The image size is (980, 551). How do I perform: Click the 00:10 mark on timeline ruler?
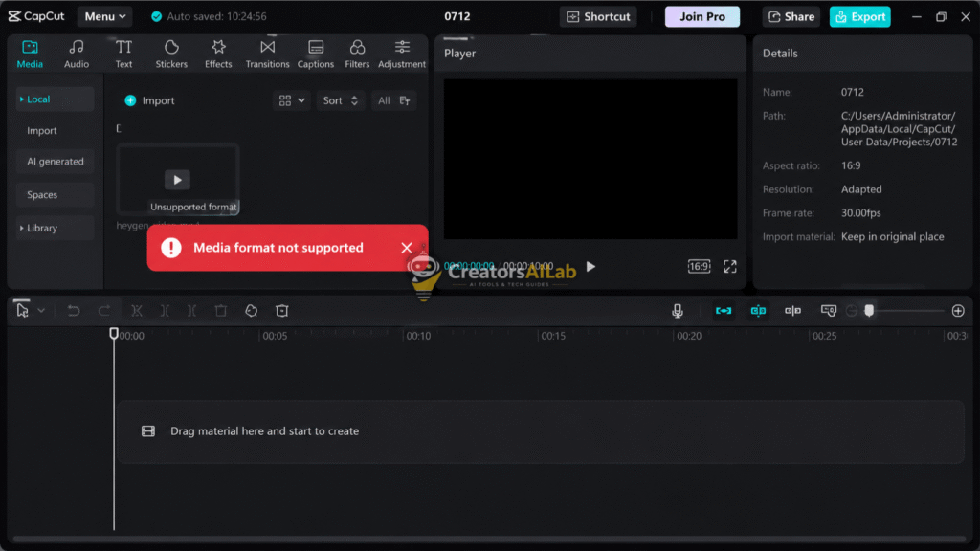click(x=418, y=336)
